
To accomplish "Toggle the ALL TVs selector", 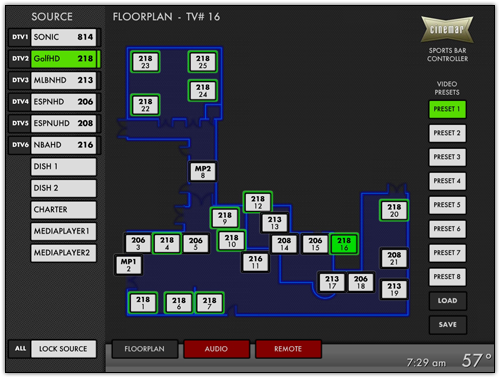I will click(x=20, y=349).
